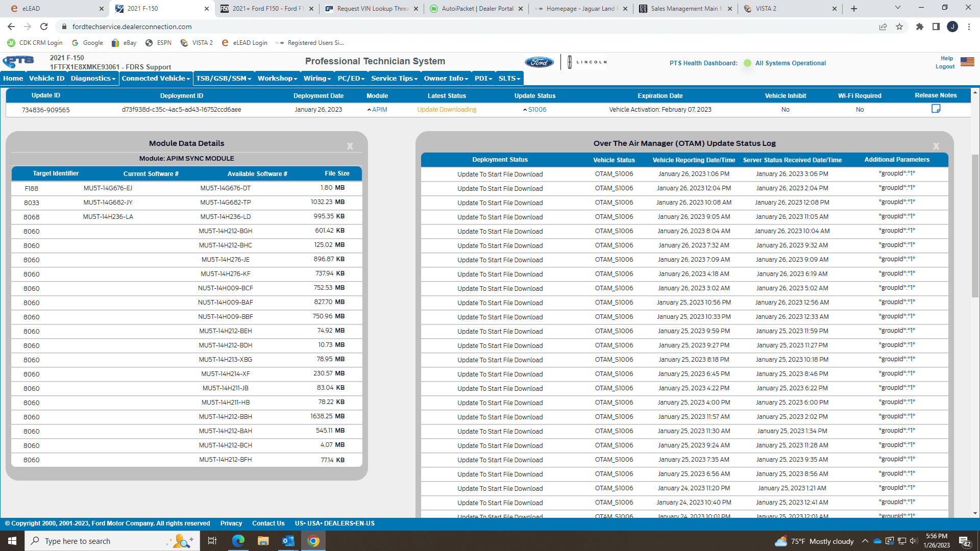Image resolution: width=980 pixels, height=551 pixels.
Task: Open the Wiring dropdown menu
Action: 317,78
